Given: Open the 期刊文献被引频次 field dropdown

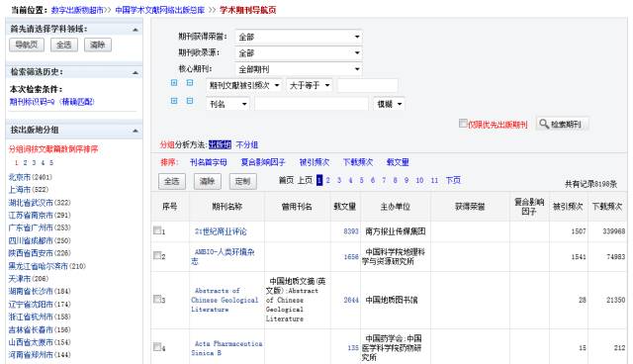Looking at the screenshot, I should point(244,85).
